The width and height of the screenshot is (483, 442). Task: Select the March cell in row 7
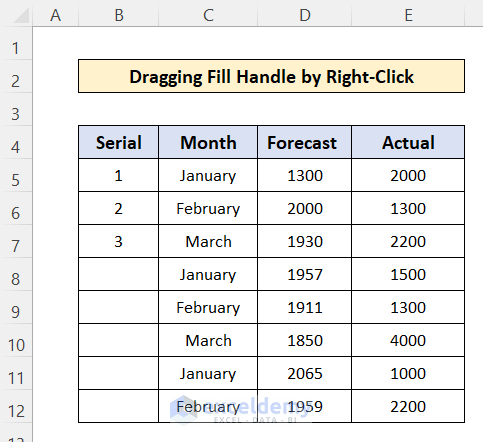tap(208, 241)
